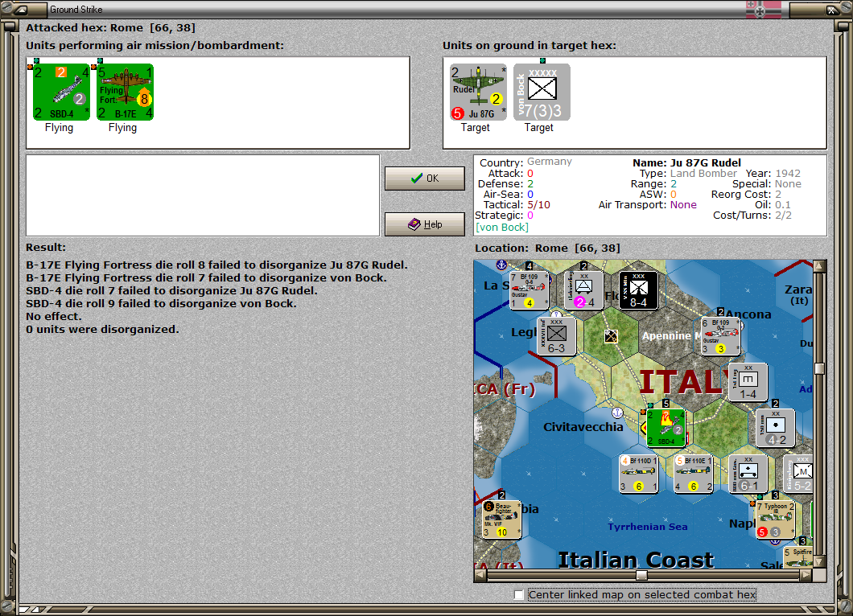
Task: Click the Bf 109 G-6 Gustav counter on the map
Action: (530, 290)
